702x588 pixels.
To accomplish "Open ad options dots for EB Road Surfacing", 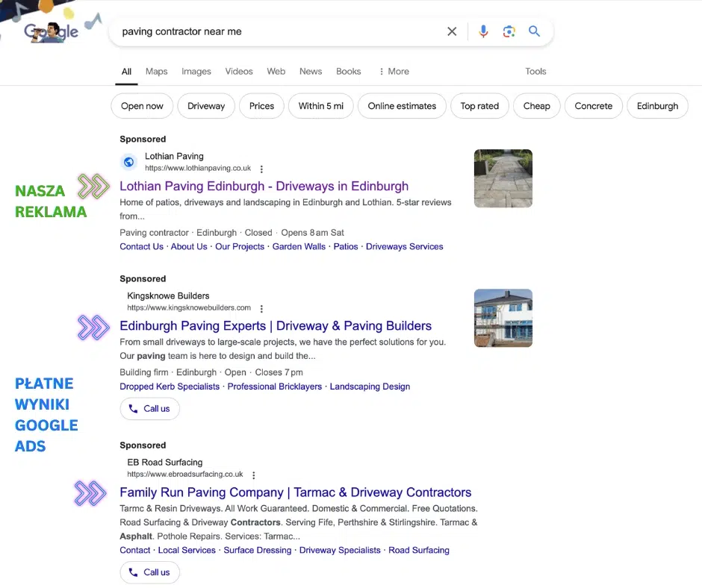I will (x=253, y=475).
